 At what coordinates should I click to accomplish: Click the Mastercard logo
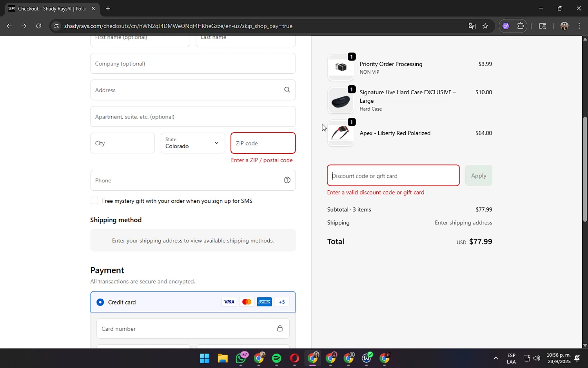[247, 302]
